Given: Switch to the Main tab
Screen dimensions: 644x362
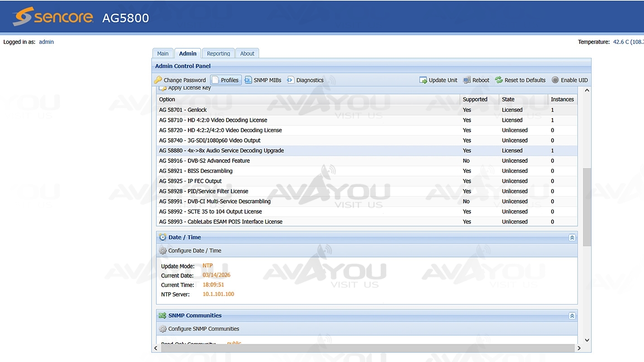Looking at the screenshot, I should pos(163,53).
